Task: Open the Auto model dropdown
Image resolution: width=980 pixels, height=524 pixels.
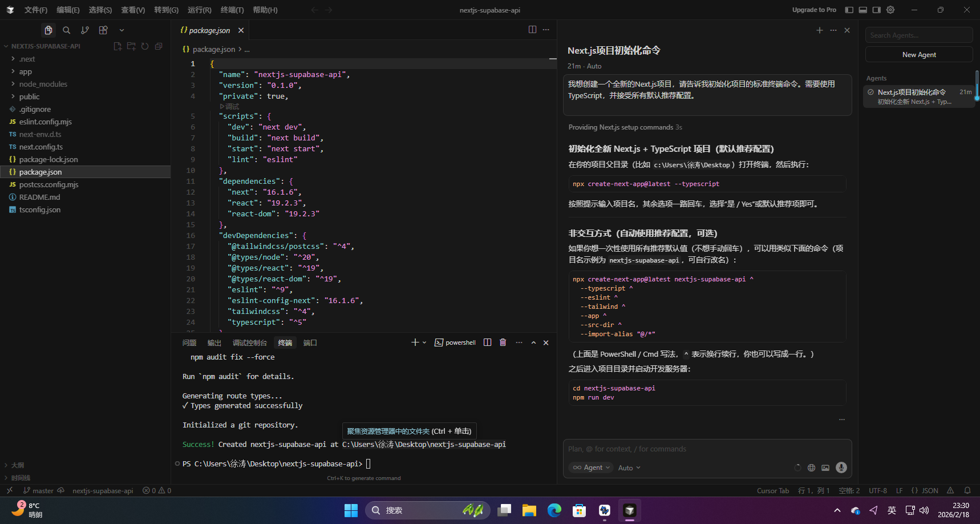Action: pyautogui.click(x=629, y=467)
